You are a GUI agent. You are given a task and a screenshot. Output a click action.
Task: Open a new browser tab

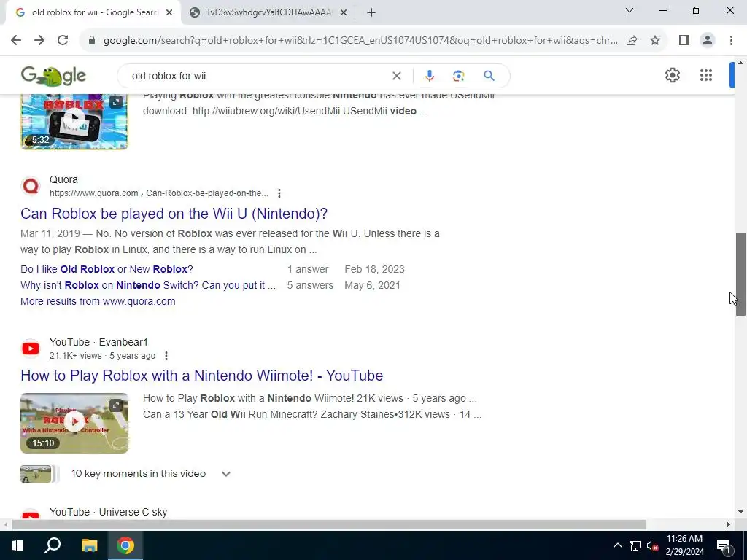coord(371,13)
